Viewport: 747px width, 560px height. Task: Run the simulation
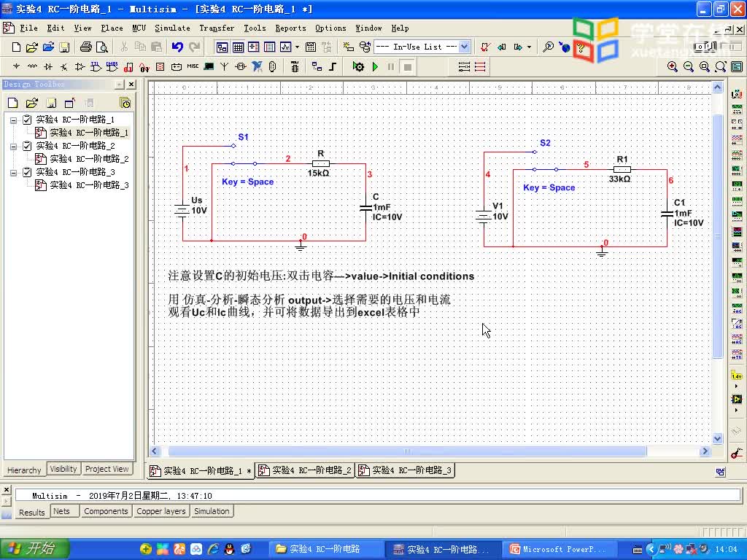pyautogui.click(x=376, y=66)
